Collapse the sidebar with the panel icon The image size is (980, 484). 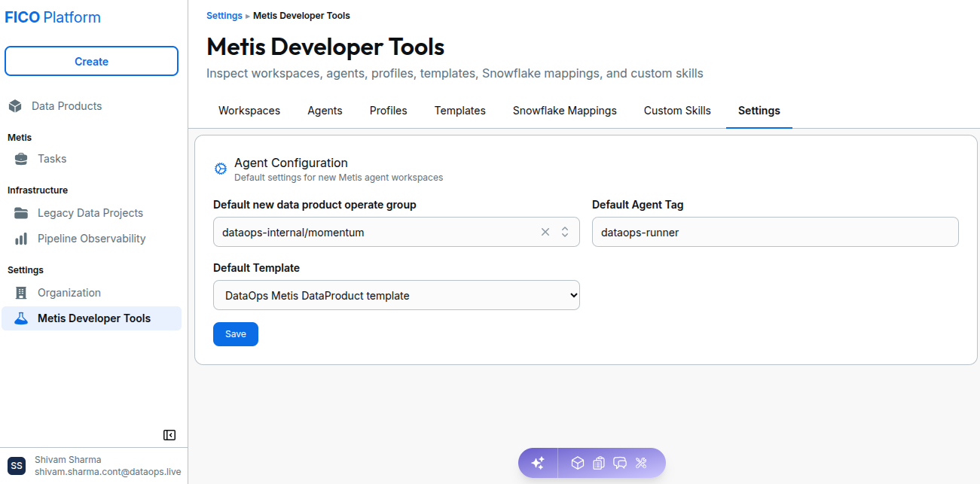tap(169, 435)
